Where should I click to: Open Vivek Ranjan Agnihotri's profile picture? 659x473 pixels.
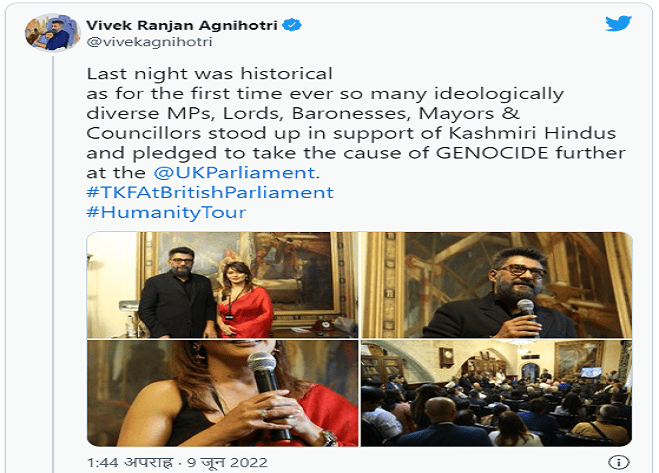pos(52,32)
